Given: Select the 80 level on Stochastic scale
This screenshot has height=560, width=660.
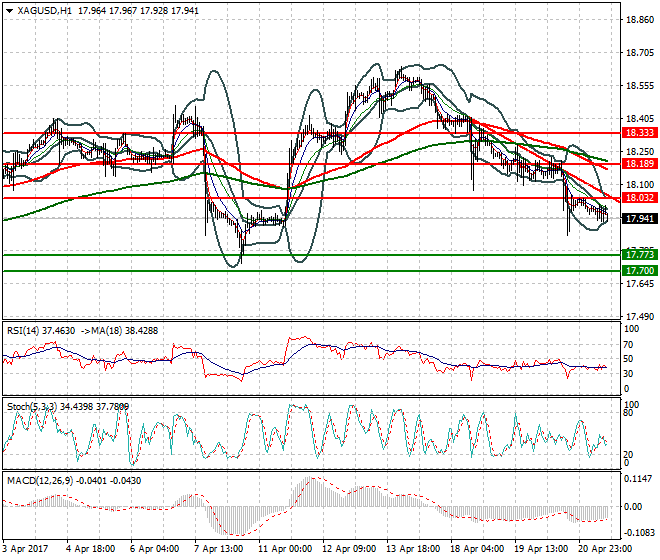Looking at the screenshot, I should tap(627, 412).
